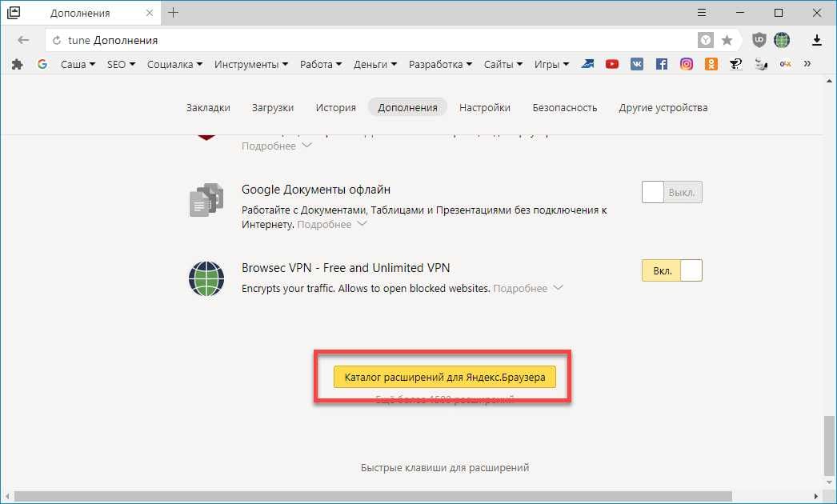Screen dimensions: 837x504
Task: Switch to the Загрузки tab
Action: 273,107
